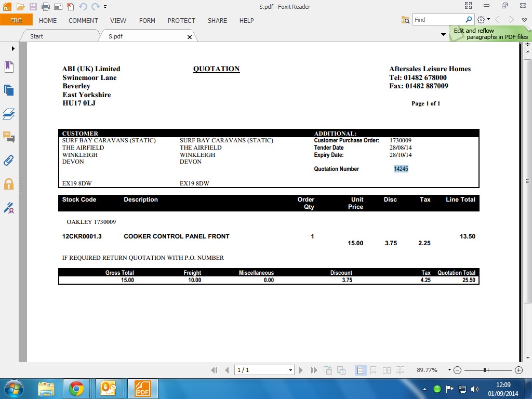Switch to the Start tab
Image resolution: width=532 pixels, height=399 pixels.
point(36,36)
